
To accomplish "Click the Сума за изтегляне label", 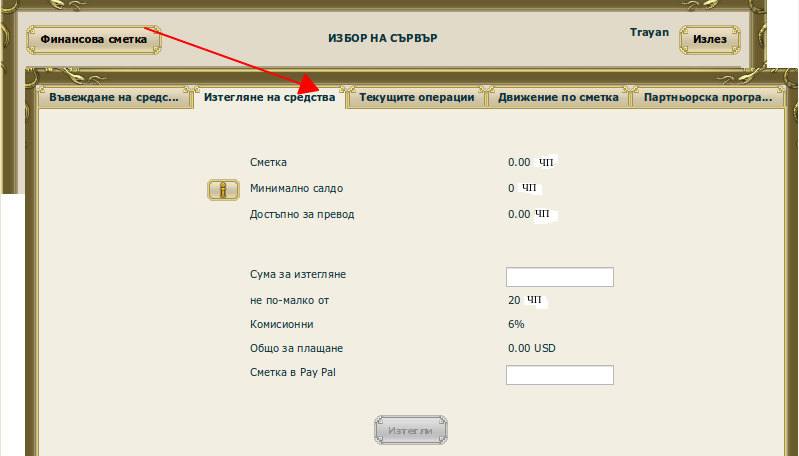I will (298, 275).
